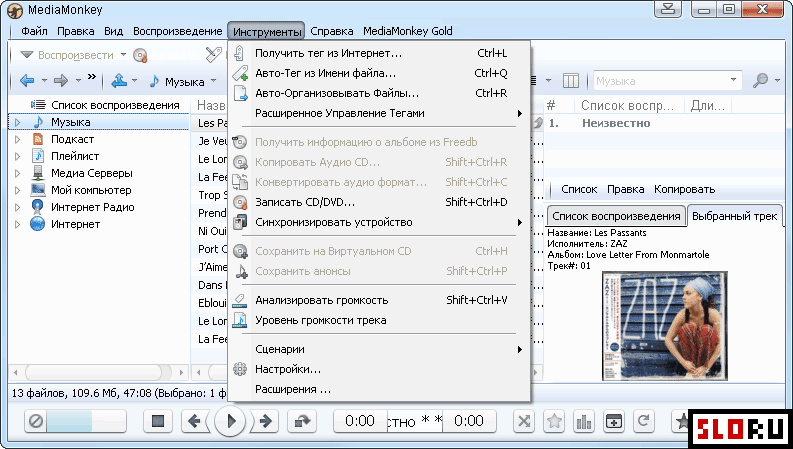
Task: Click the Записать CD/DVD disc icon
Action: coord(240,202)
